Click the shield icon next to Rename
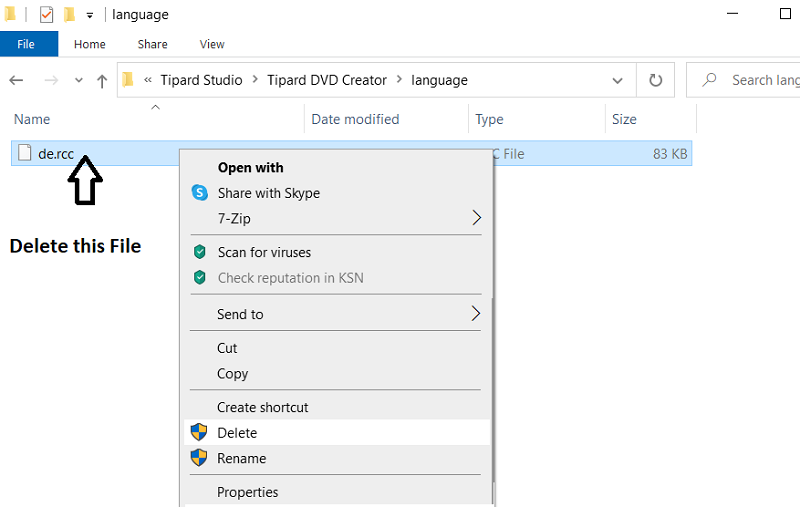 199,458
